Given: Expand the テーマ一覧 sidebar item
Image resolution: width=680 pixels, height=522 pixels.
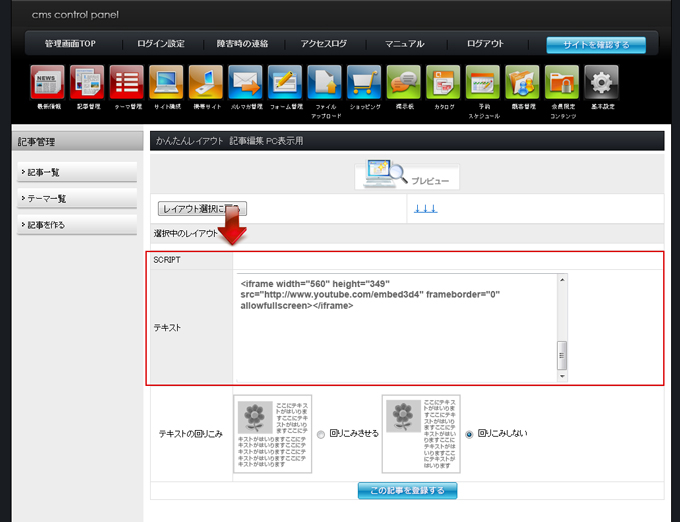Looking at the screenshot, I should [77, 198].
